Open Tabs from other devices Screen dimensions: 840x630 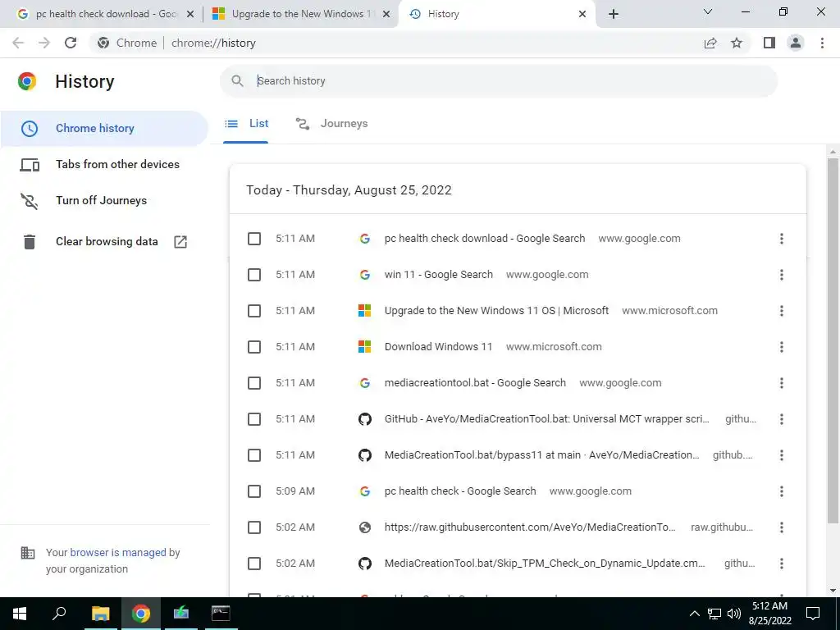click(x=104, y=164)
